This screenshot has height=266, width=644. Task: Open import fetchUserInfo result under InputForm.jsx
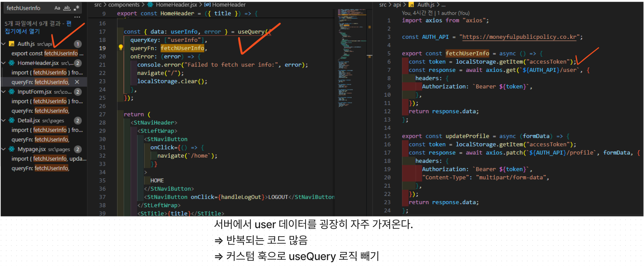point(47,101)
